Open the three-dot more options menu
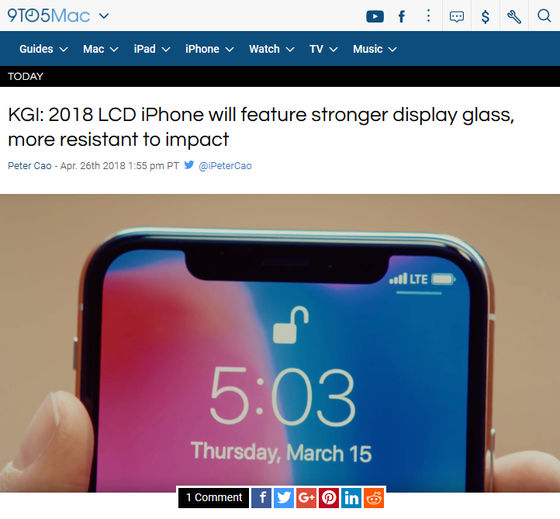 tap(428, 16)
